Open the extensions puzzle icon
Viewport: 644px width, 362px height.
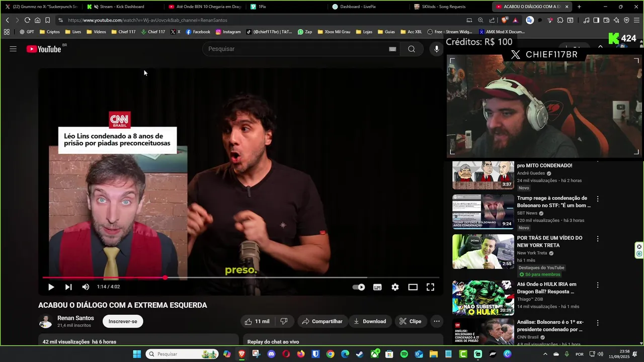tap(560, 20)
